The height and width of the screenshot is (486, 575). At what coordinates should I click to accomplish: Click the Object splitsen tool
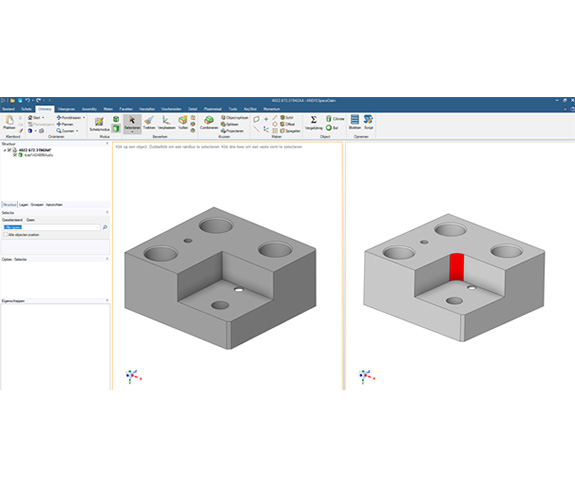tap(235, 118)
